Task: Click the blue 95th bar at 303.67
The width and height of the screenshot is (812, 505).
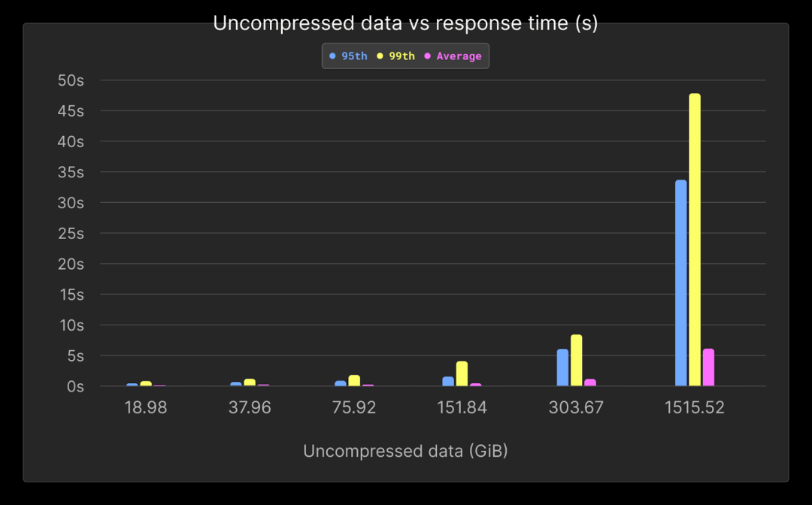Action: click(x=562, y=367)
